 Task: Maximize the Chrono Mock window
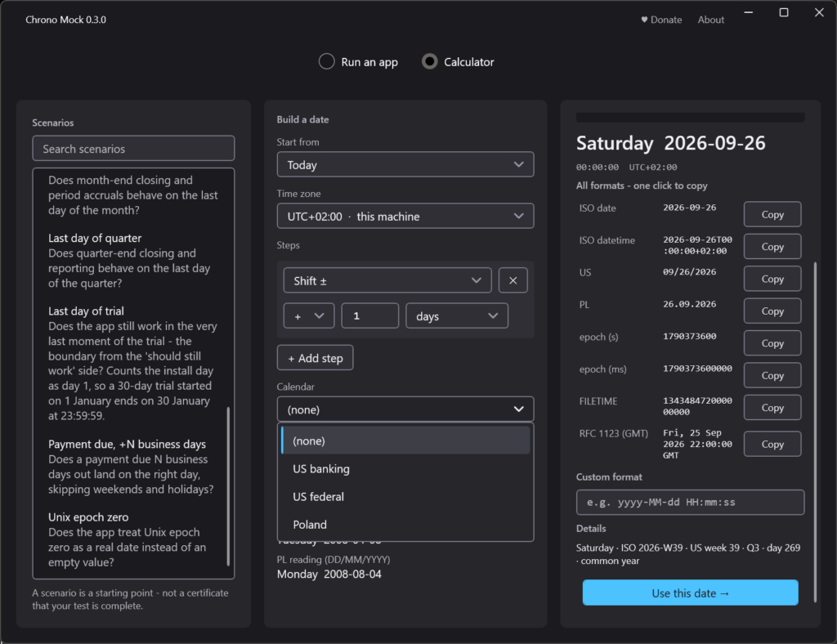784,12
